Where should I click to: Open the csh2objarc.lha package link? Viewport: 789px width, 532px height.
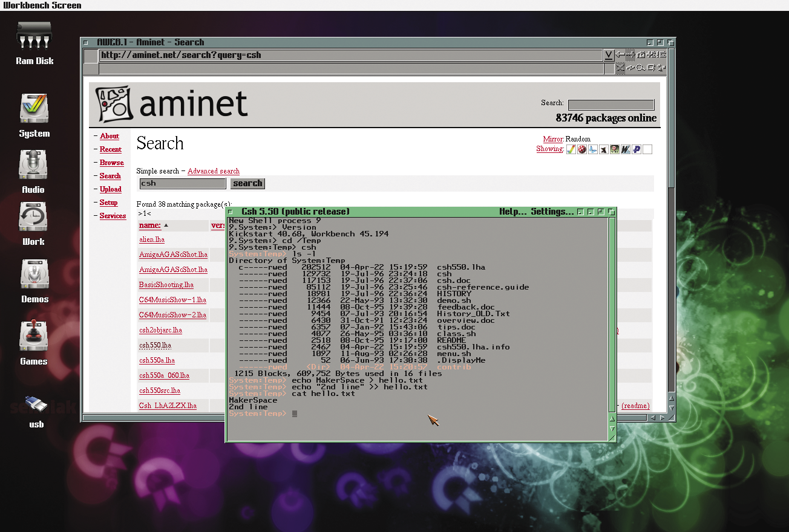pyautogui.click(x=161, y=330)
